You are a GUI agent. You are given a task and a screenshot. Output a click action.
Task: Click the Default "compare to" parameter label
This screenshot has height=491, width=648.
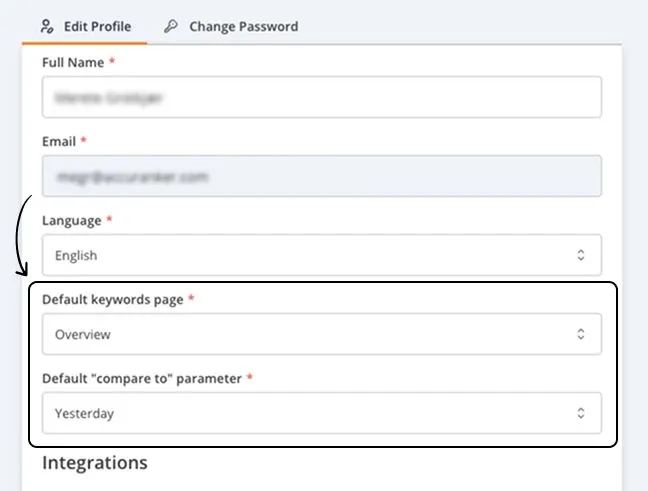tap(143, 377)
